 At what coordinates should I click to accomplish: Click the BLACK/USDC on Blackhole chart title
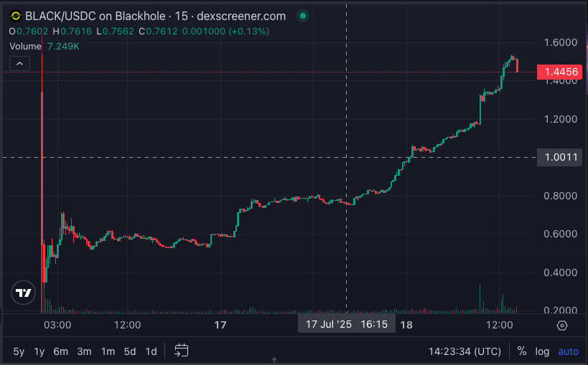coord(156,16)
